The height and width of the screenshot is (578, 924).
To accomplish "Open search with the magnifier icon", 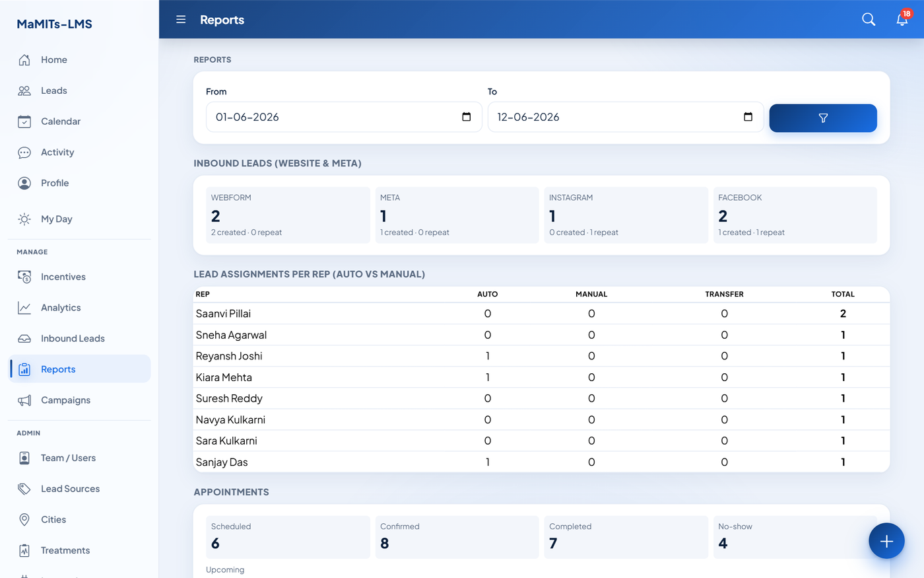I will pos(869,20).
